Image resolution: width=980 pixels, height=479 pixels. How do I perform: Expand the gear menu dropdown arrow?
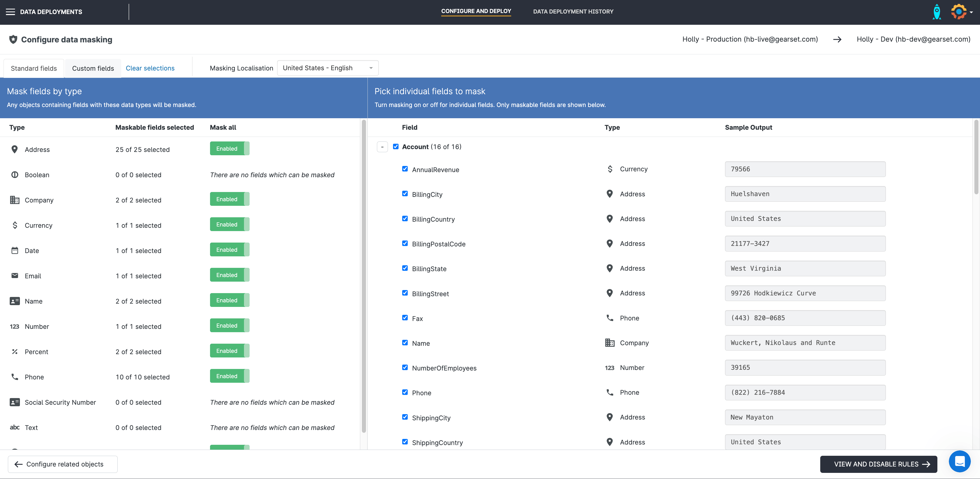(x=972, y=12)
